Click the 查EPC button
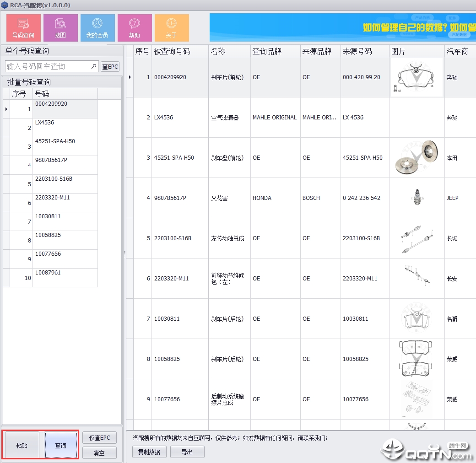This screenshot has height=463, width=476. [x=110, y=67]
